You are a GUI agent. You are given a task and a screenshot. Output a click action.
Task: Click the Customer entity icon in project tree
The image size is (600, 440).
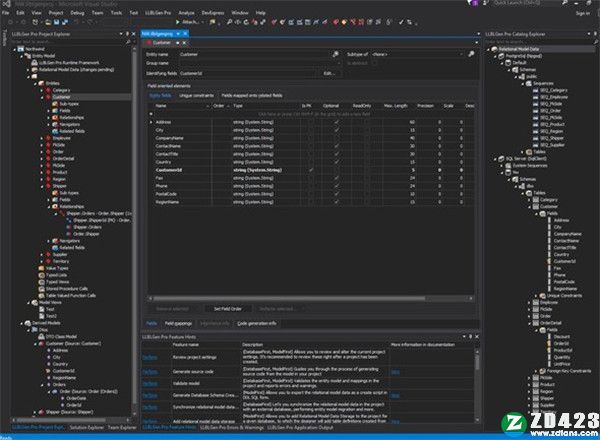click(49, 97)
